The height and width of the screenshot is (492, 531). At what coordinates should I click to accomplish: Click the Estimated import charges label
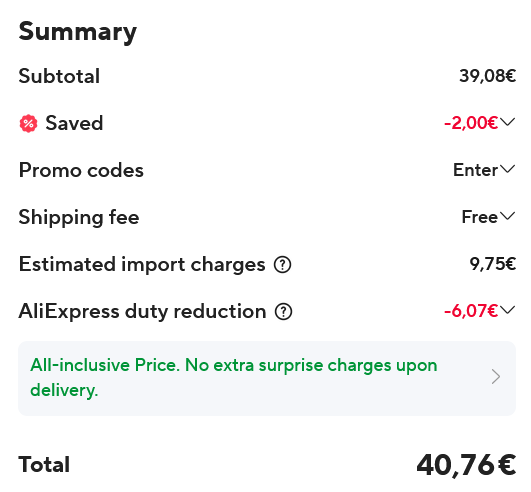(x=142, y=264)
